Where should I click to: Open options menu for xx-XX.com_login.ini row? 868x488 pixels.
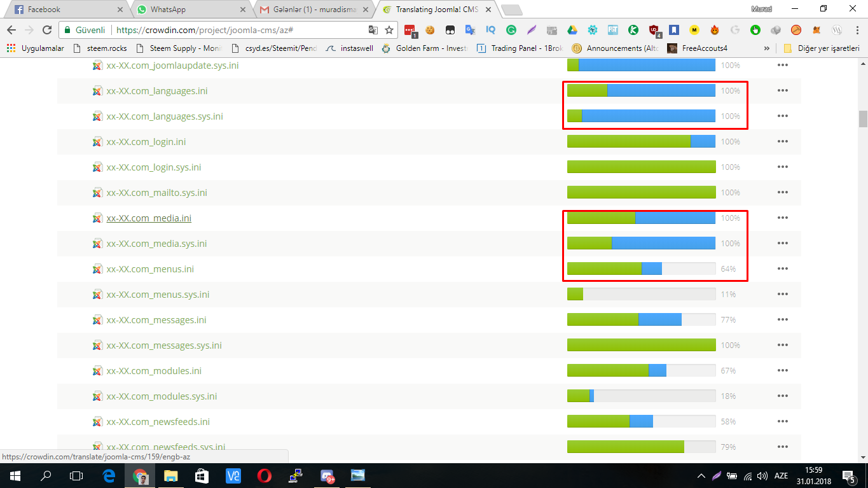782,142
